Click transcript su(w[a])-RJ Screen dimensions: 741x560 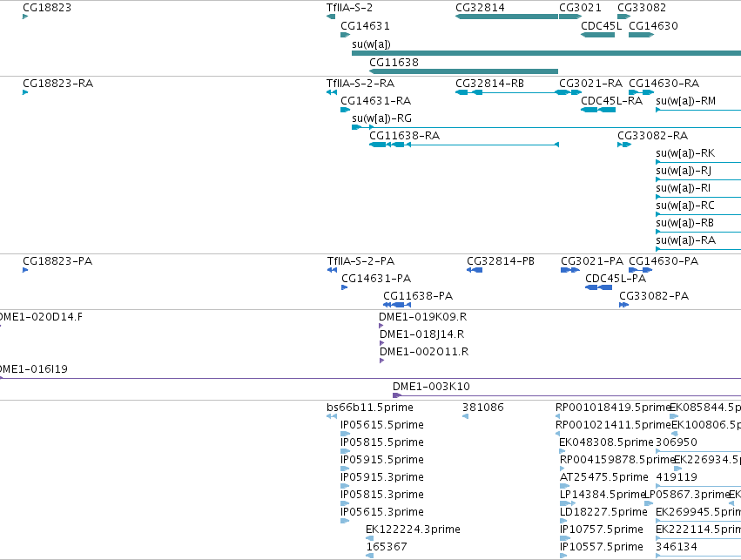[x=684, y=171]
